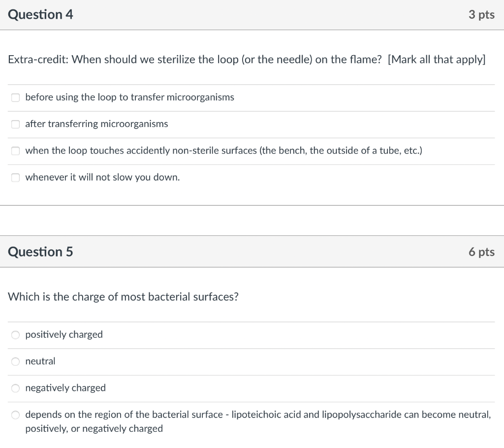Click the label 'after transferring microorganisms'
This screenshot has width=504, height=448.
(95, 124)
